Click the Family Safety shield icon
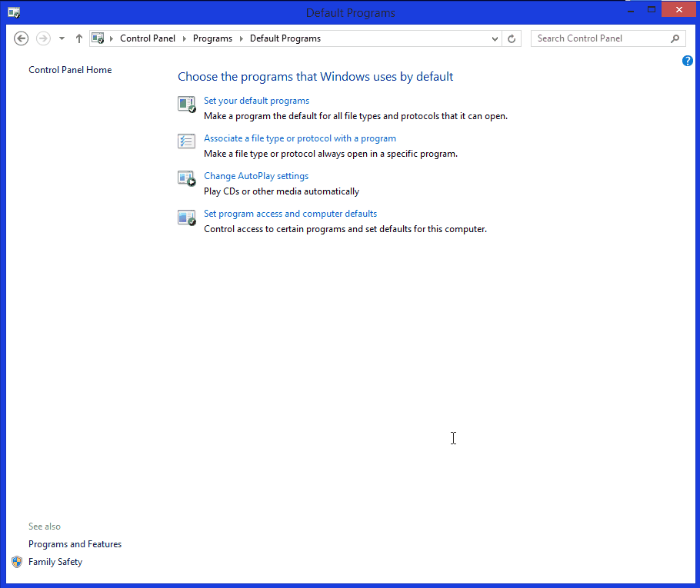Image resolution: width=700 pixels, height=588 pixels. (x=17, y=562)
